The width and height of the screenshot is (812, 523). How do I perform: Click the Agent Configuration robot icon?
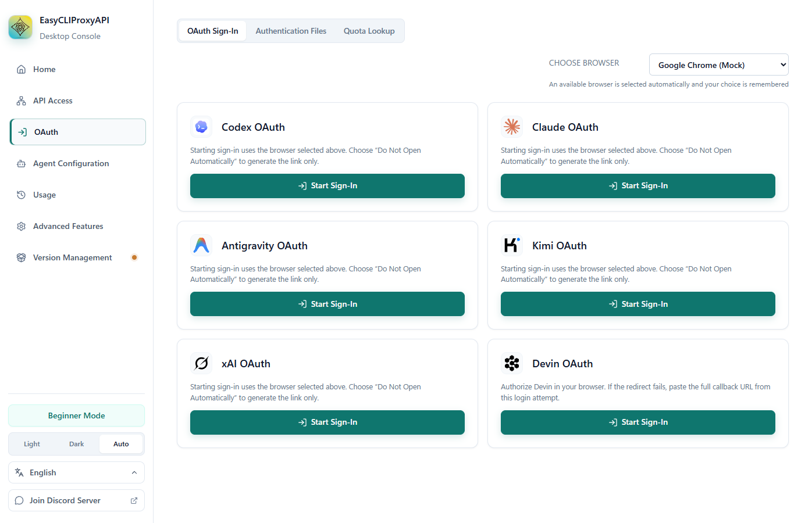pyautogui.click(x=21, y=163)
